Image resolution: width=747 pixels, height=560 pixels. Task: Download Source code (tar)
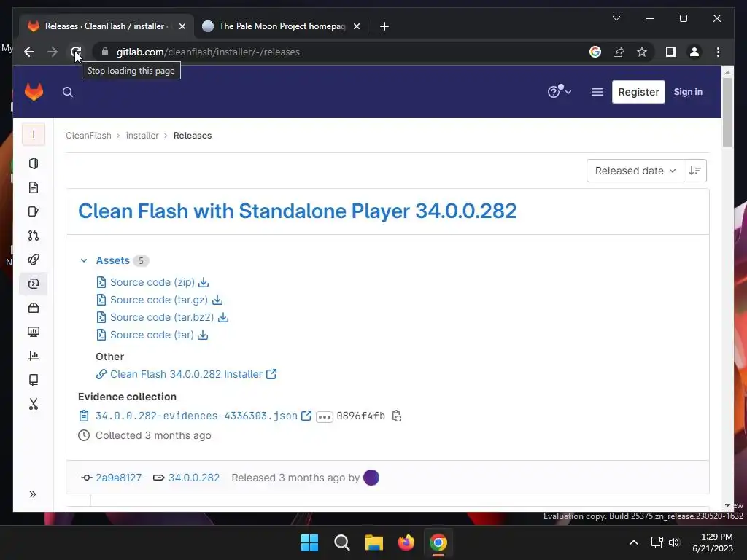coord(152,335)
